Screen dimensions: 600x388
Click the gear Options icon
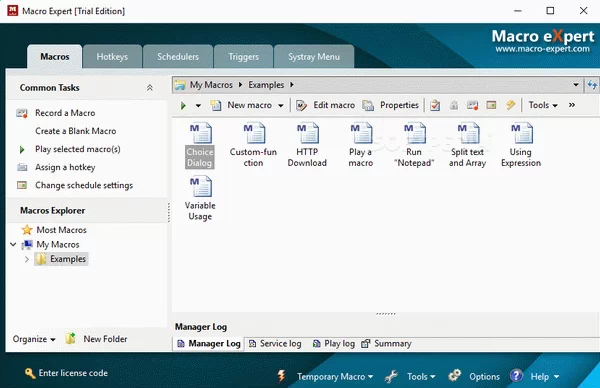tap(455, 376)
